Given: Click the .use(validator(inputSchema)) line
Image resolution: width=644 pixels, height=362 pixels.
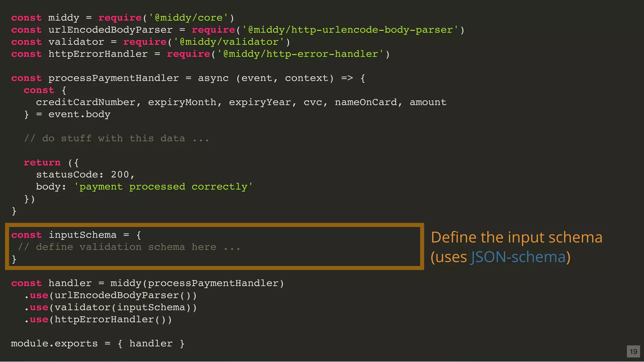Looking at the screenshot, I should coord(110,308).
